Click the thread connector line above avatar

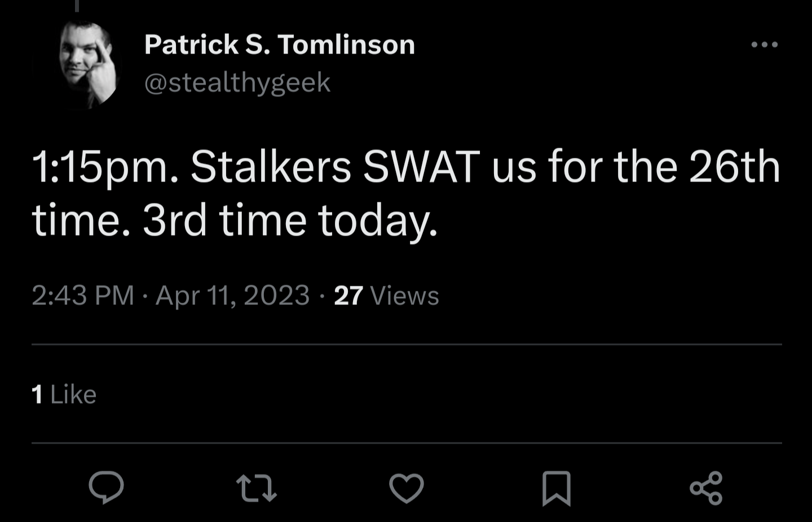pos(77,6)
